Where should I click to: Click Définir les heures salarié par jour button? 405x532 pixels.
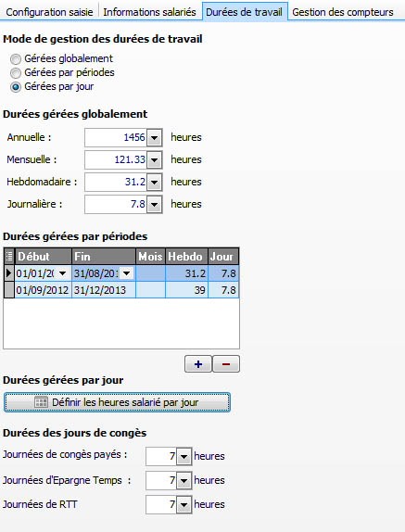117,402
